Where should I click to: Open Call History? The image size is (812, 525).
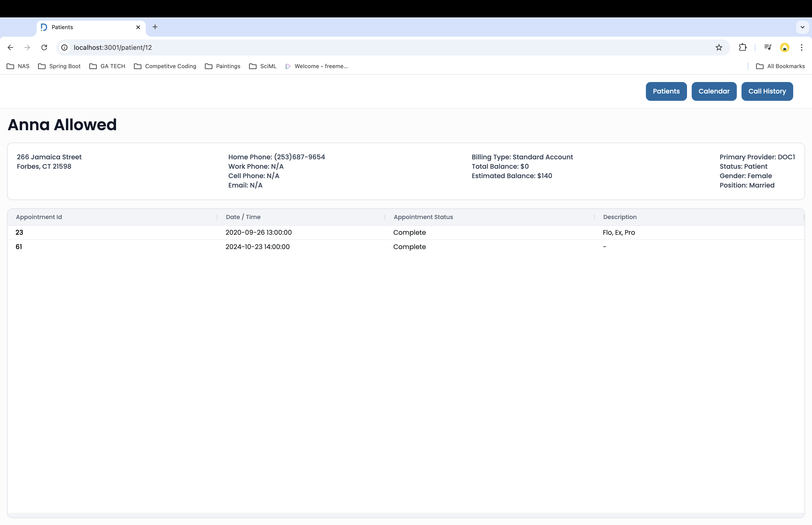(767, 91)
